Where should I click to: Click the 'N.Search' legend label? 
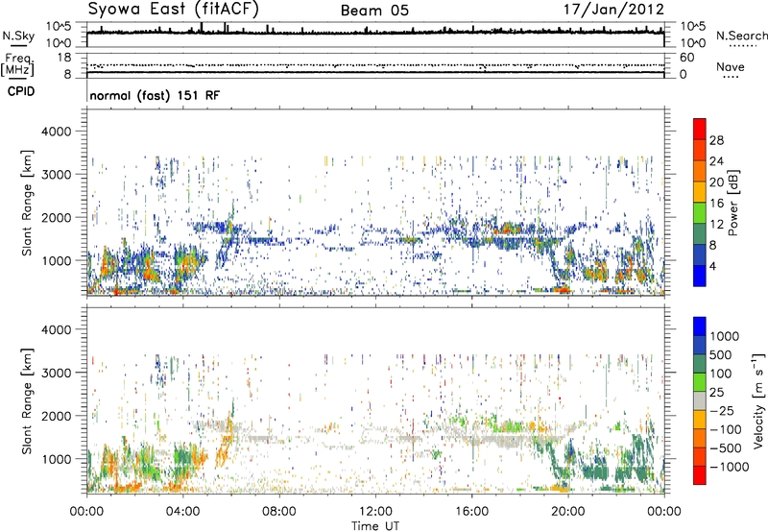pyautogui.click(x=741, y=36)
